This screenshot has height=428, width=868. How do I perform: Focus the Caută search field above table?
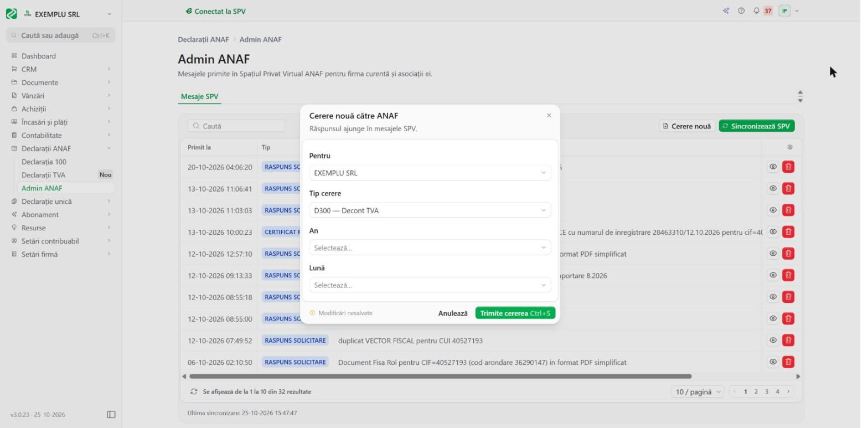(x=236, y=126)
